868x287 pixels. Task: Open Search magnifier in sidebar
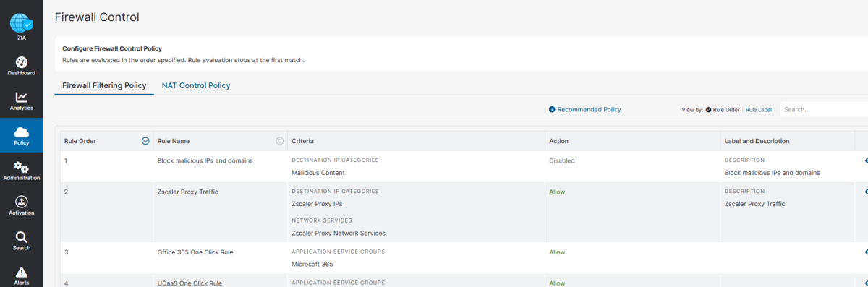[x=21, y=237]
